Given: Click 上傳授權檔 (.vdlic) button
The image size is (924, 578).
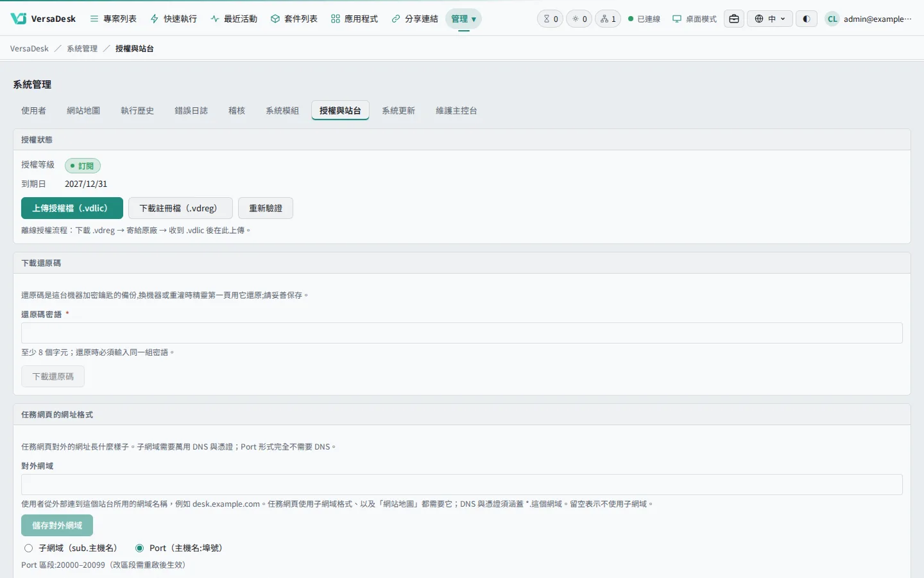Looking at the screenshot, I should click(72, 208).
